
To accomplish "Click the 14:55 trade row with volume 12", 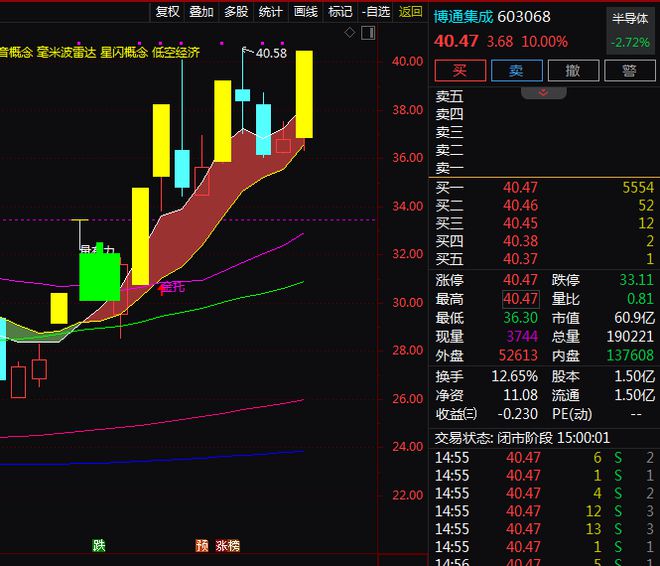I will pos(544,511).
